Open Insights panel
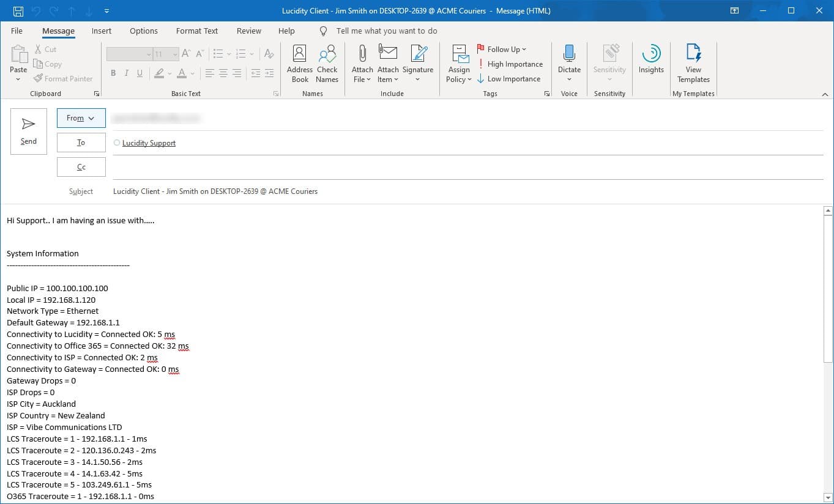Screen dimensions: 834x504 [651, 59]
